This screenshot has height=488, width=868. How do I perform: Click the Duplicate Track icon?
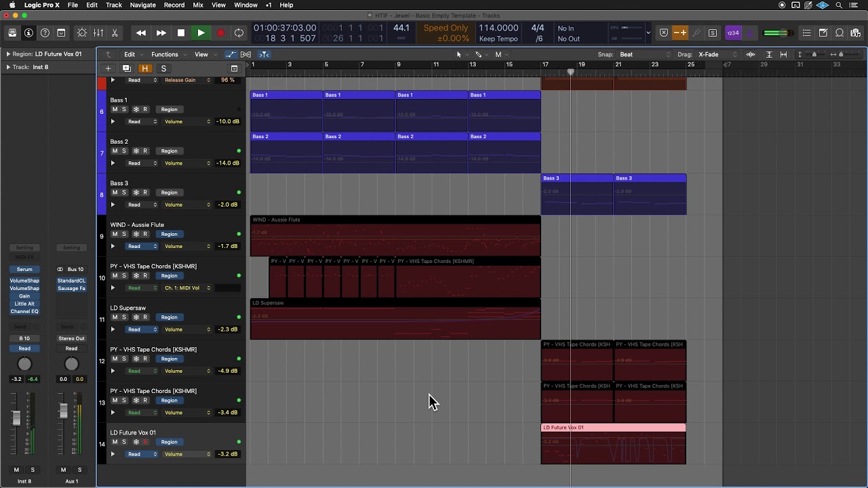[126, 68]
